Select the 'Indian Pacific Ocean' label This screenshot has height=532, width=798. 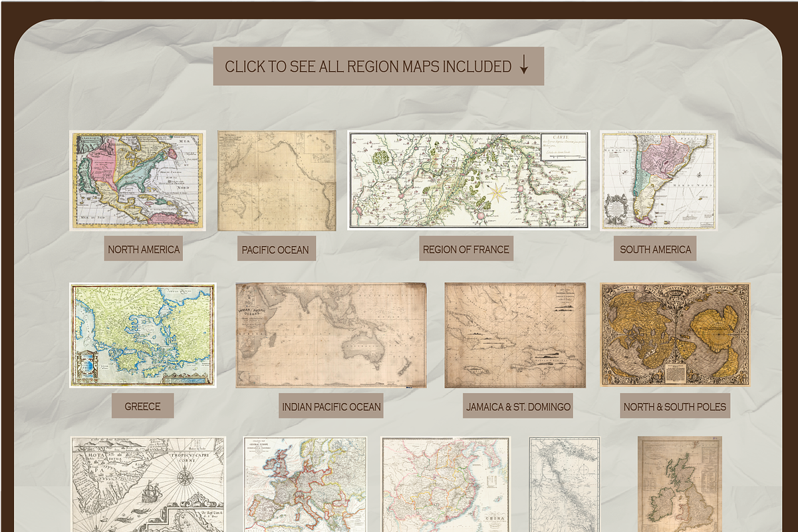[331, 406]
